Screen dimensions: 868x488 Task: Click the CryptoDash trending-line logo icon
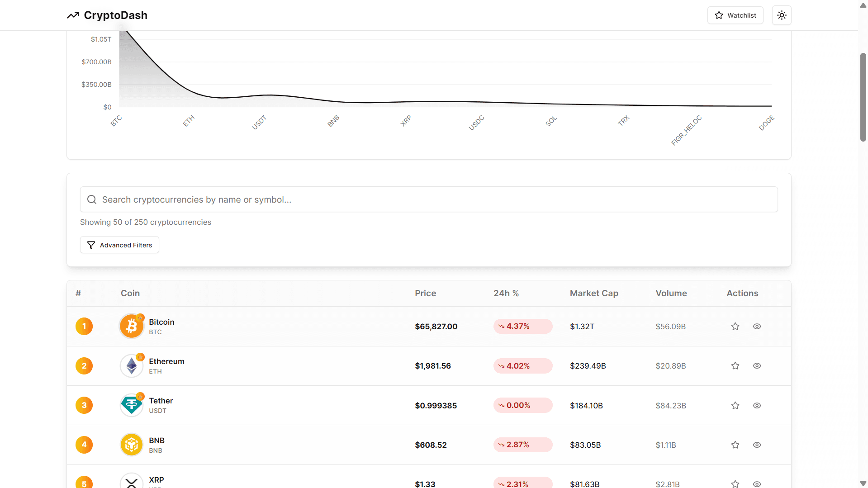[73, 15]
